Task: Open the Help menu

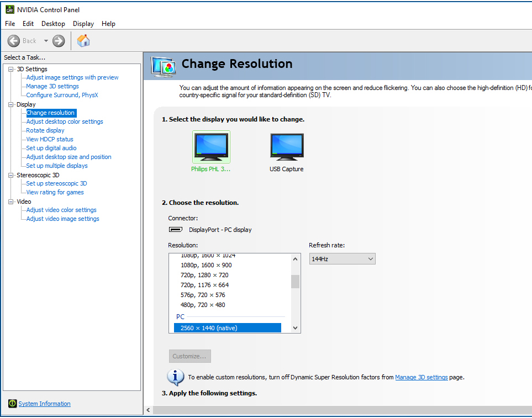Action: click(x=108, y=24)
